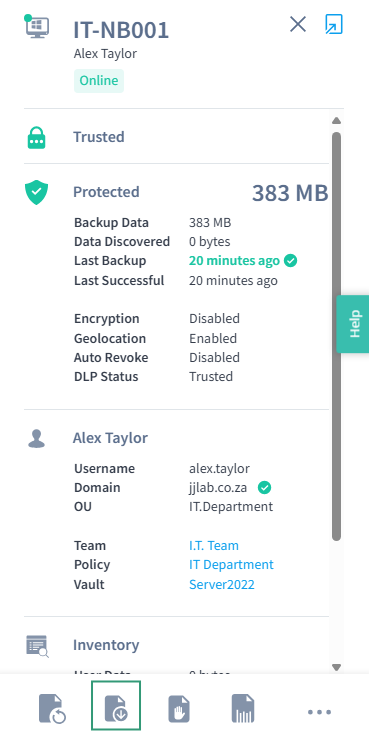Click the user profile silhouette icon
The height and width of the screenshot is (736, 369).
point(36,438)
